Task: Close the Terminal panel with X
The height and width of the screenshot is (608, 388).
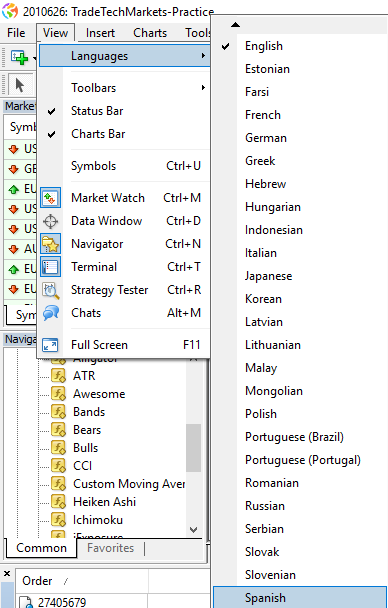Action: click(x=7, y=573)
